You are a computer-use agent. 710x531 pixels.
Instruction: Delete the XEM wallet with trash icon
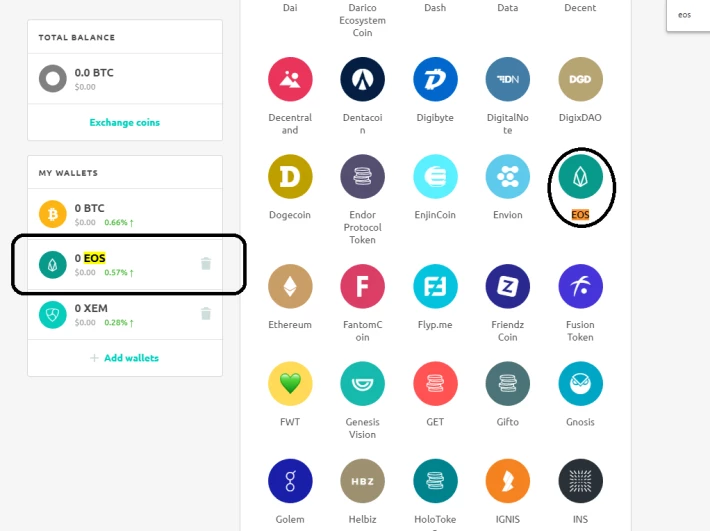tap(206, 313)
